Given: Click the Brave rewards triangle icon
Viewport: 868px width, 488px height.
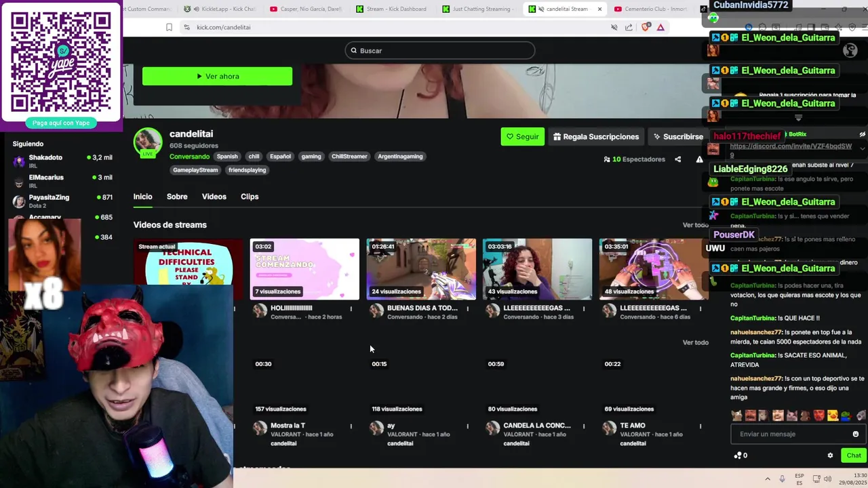Looking at the screenshot, I should [660, 27].
